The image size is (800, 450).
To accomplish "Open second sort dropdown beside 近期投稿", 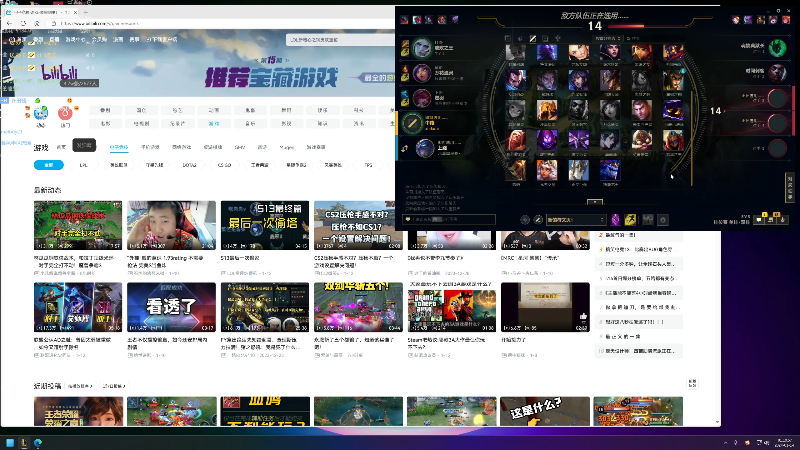I will [x=114, y=386].
